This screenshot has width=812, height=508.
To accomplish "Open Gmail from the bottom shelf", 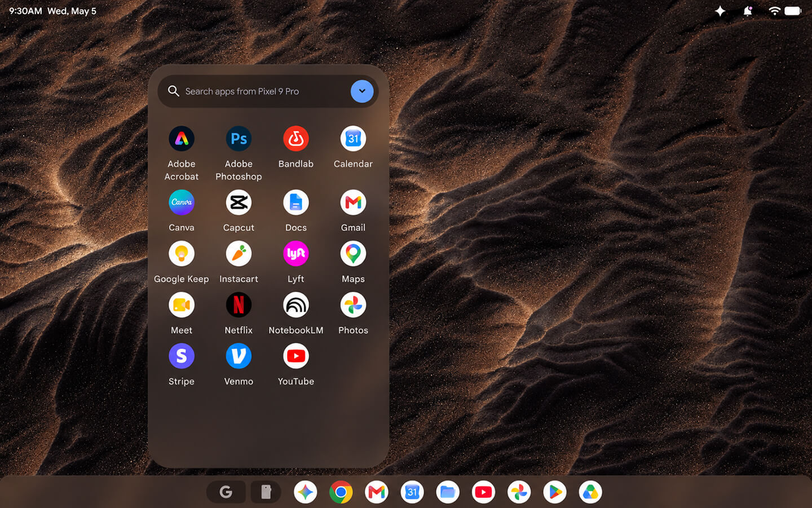I will (377, 492).
